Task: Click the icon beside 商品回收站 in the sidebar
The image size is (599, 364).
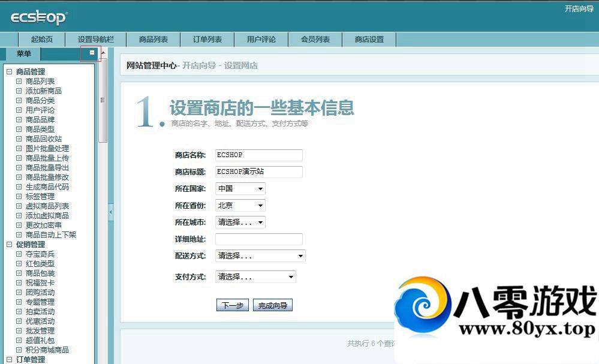Action: [x=19, y=139]
